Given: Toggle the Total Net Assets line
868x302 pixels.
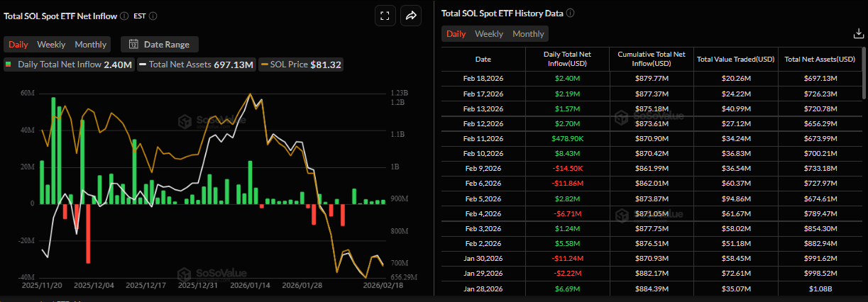Looking at the screenshot, I should point(196,65).
